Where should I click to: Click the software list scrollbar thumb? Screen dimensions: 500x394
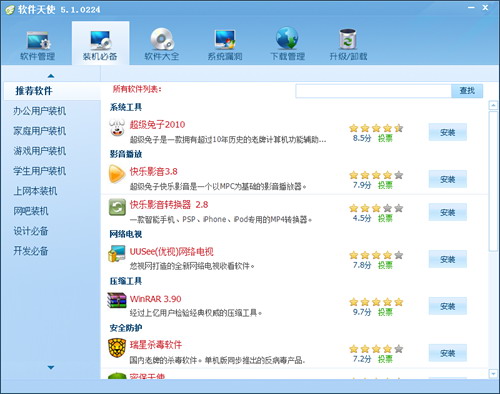pos(493,181)
